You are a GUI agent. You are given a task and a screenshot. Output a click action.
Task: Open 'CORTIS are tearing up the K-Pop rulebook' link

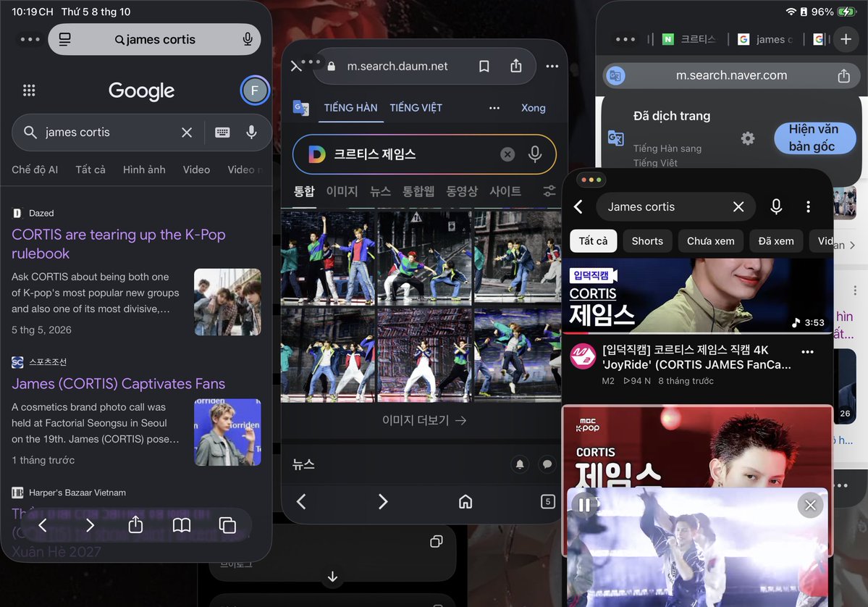[119, 243]
